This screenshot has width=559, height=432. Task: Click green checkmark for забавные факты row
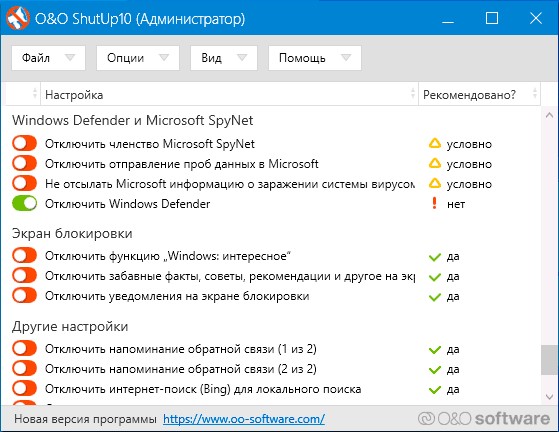[435, 277]
